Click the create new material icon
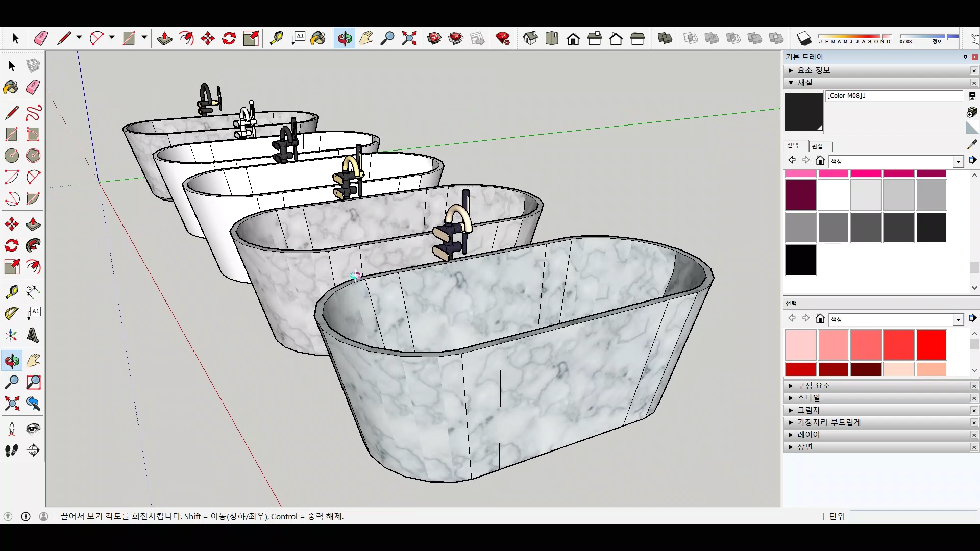The width and height of the screenshot is (980, 551). (972, 112)
